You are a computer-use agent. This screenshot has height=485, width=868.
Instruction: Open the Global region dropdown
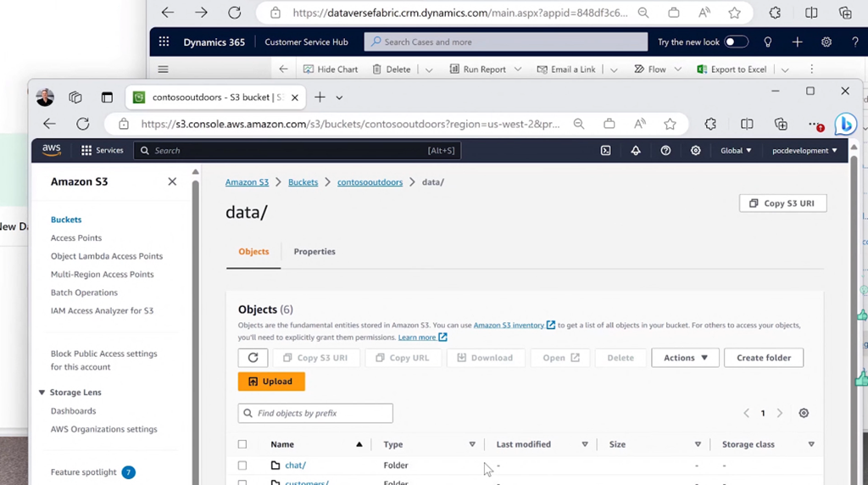(736, 151)
